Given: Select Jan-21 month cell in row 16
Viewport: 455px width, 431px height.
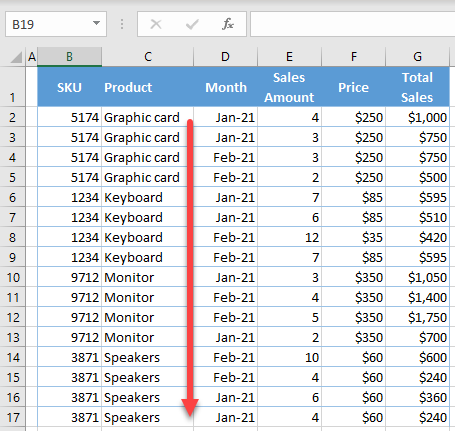Looking at the screenshot, I should 225,397.
